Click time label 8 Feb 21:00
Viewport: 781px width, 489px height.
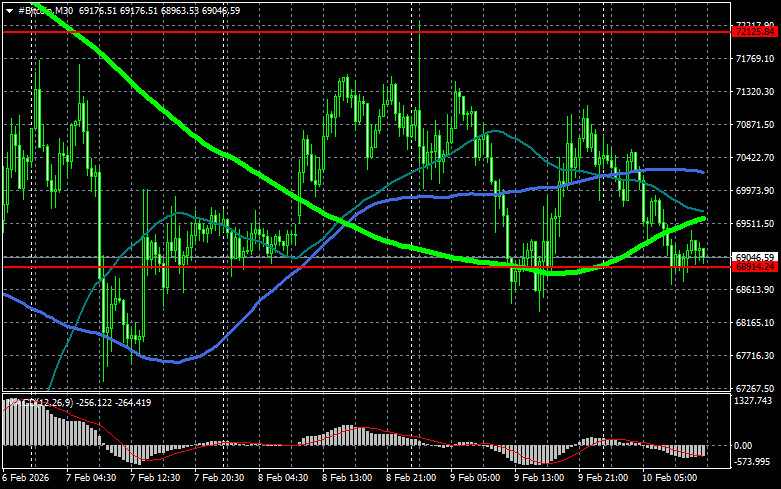[411, 478]
